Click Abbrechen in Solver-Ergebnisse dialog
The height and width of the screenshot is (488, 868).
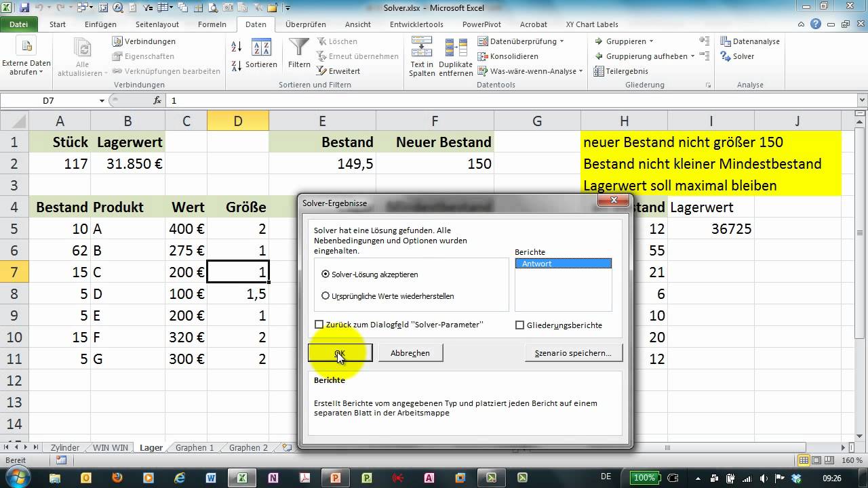click(410, 353)
